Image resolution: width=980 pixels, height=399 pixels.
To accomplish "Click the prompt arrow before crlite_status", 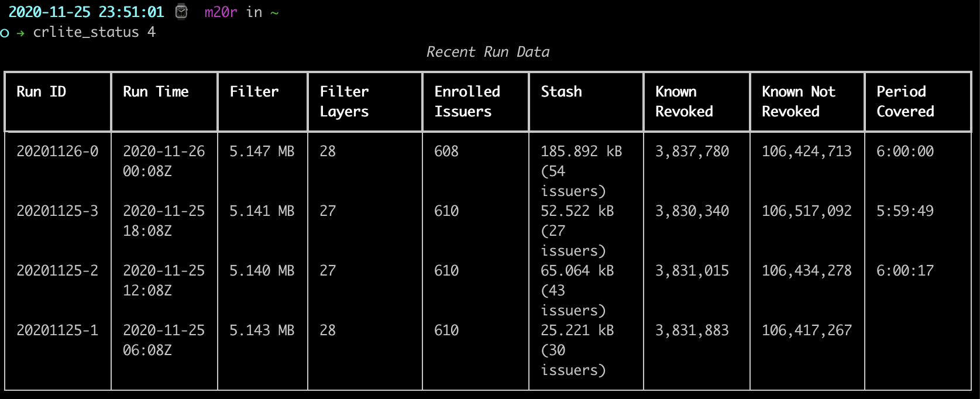I will [x=20, y=33].
